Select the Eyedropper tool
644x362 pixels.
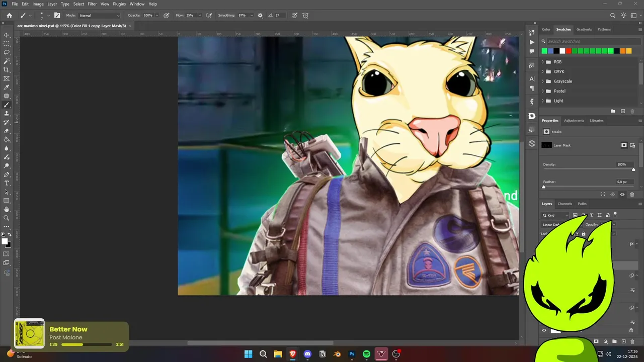point(7,87)
